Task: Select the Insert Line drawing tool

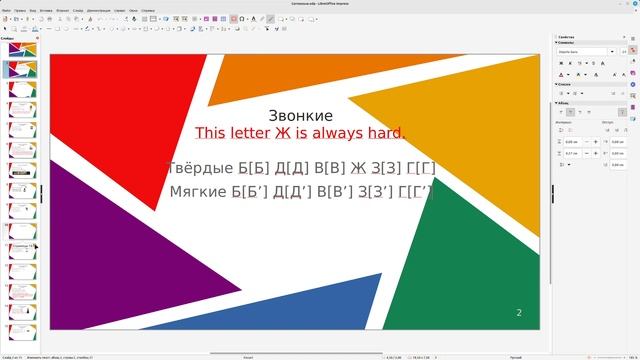Action: (x=49, y=29)
